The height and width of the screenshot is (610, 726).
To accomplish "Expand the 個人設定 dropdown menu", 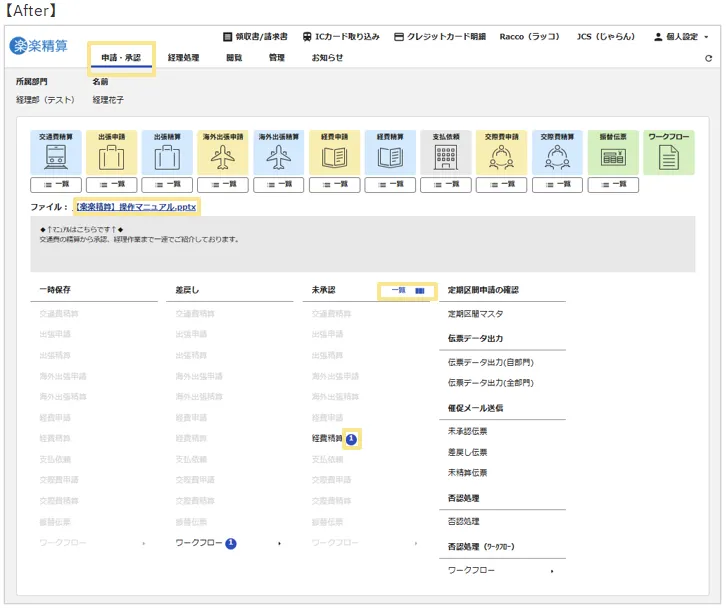I will click(x=681, y=36).
